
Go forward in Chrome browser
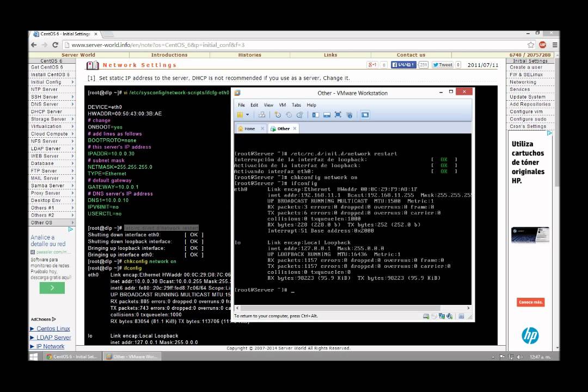point(45,45)
